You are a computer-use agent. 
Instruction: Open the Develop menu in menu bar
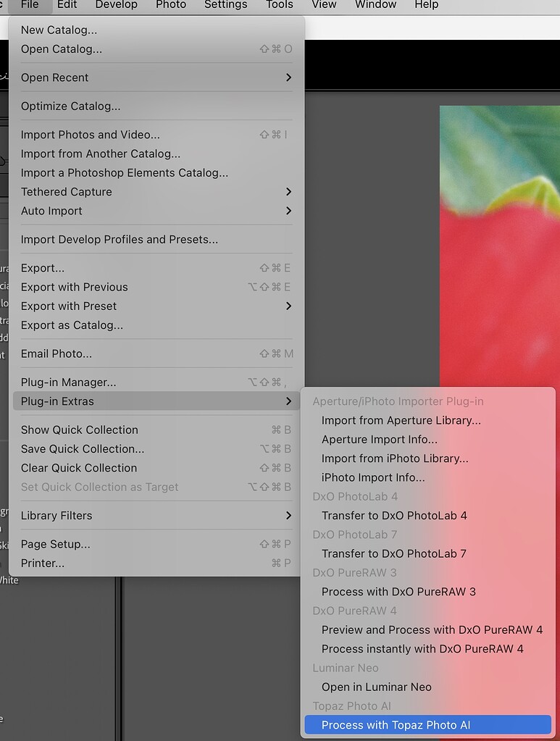coord(116,5)
